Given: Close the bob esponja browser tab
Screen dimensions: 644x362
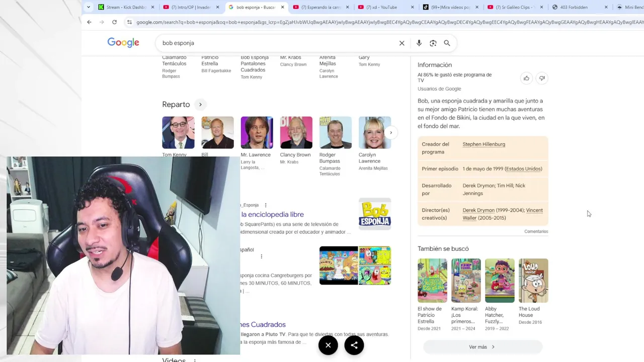Looking at the screenshot, I should click(x=283, y=7).
